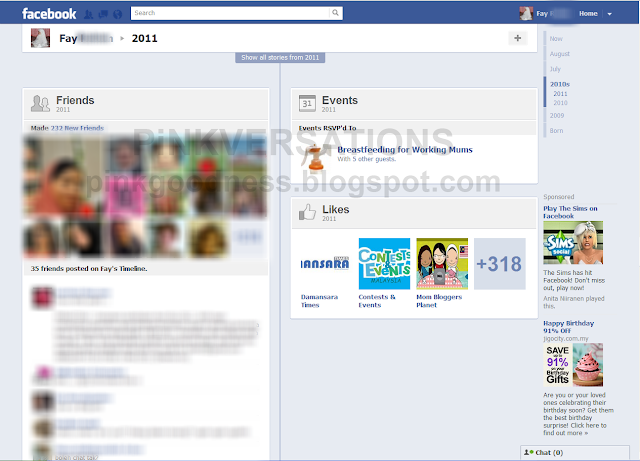
Task: Click into the Search field
Action: pos(230,13)
